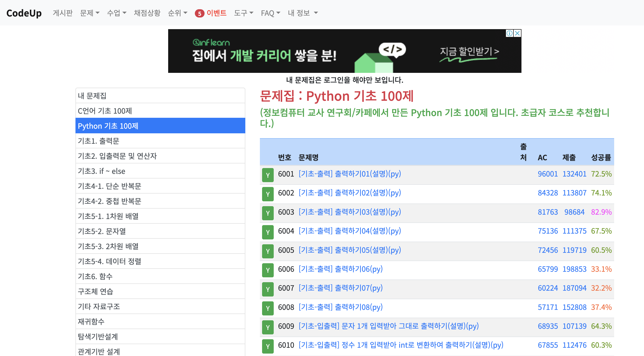Click the red event count badge showing 5
644x356 pixels.
pos(199,13)
